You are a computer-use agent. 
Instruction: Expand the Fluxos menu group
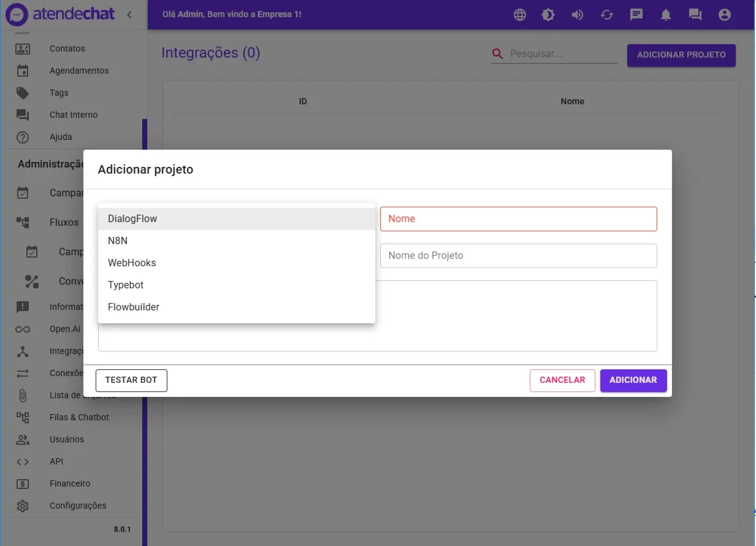(x=64, y=223)
